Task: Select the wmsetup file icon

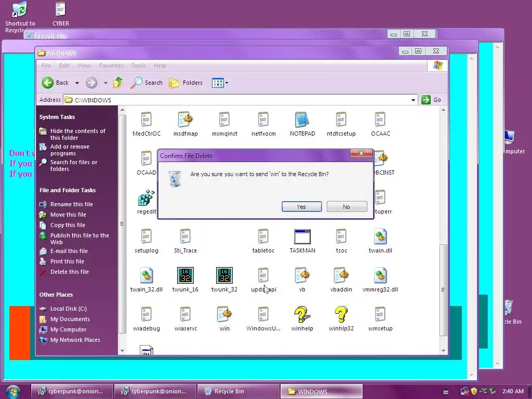Action: (380, 314)
